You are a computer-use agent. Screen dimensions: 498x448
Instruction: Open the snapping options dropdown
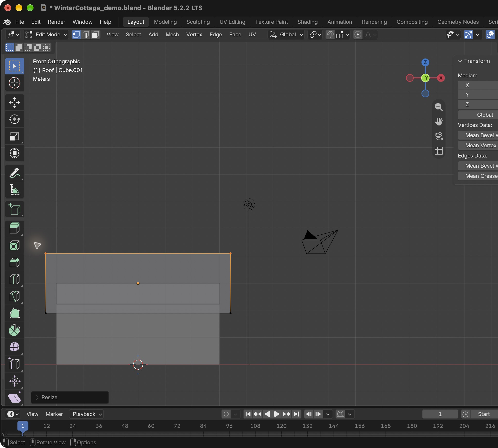click(x=343, y=34)
